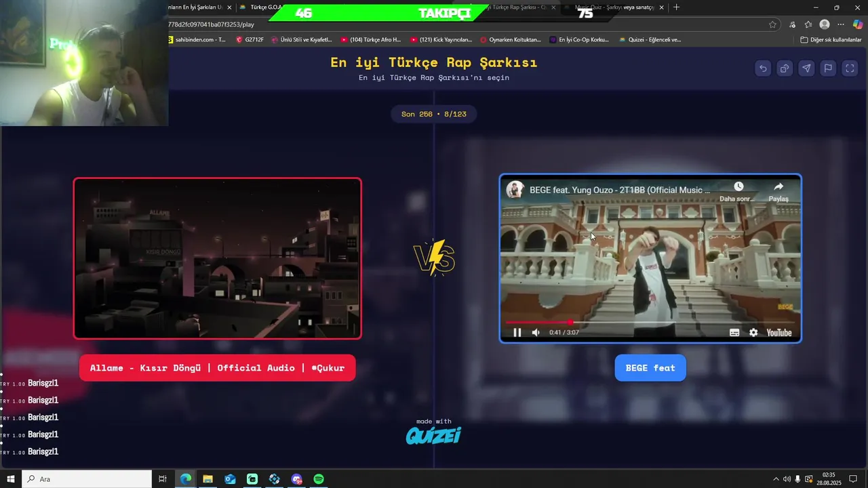Click the Ara taskbar search box

click(87, 479)
